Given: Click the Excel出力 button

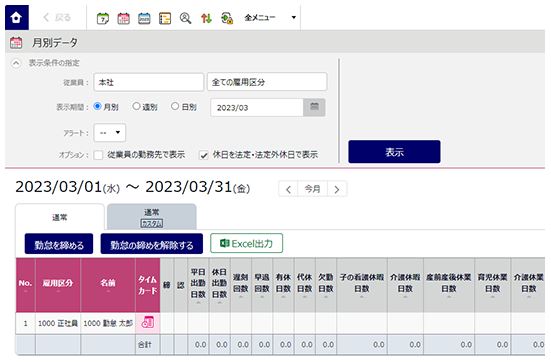Looking at the screenshot, I should [x=246, y=243].
